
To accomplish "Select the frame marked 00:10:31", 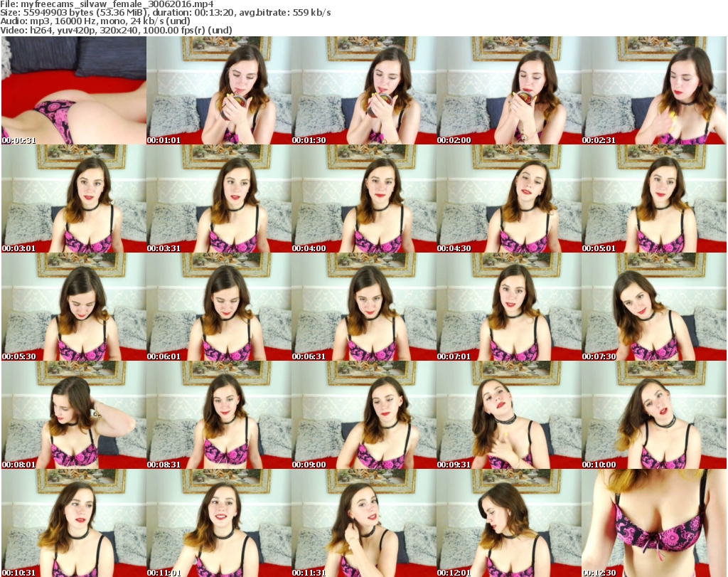I will [73, 523].
